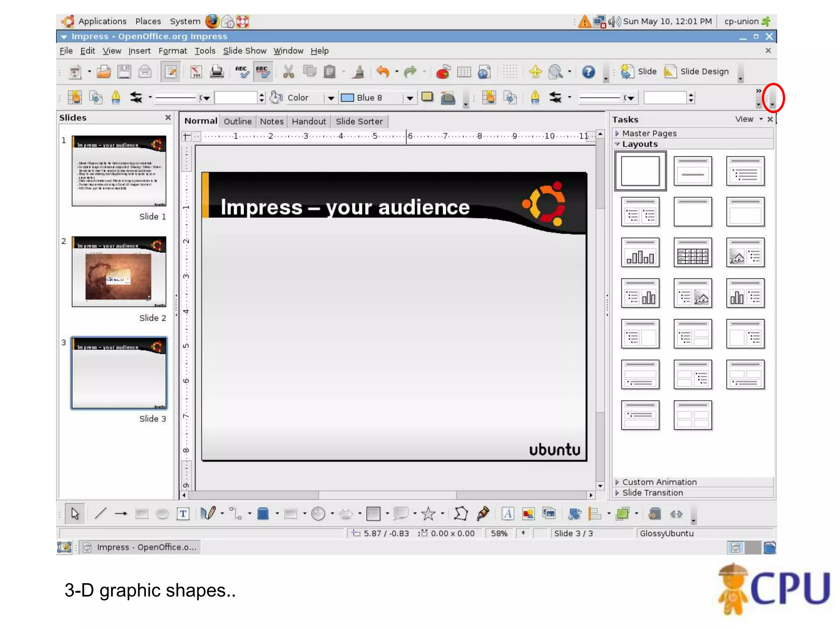Viewport: 840px width, 630px height.
Task: Select the Ellipse drawing tool
Action: 162,514
